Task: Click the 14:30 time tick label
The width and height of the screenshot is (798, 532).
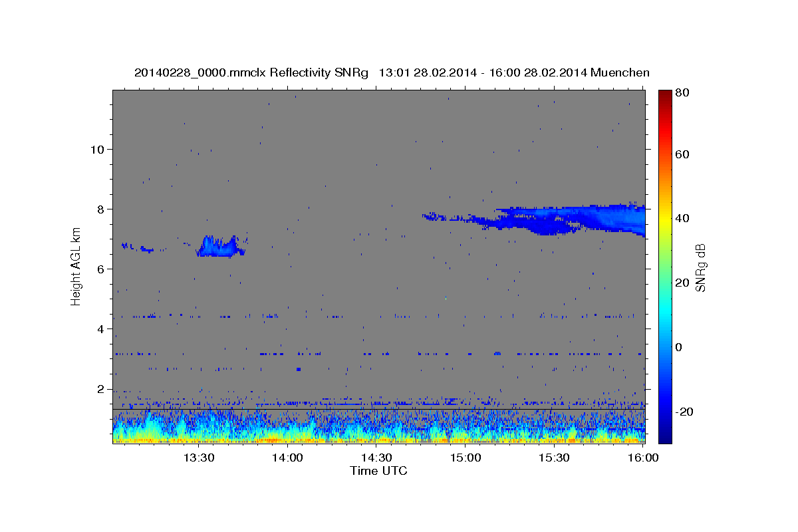Action: click(x=376, y=458)
